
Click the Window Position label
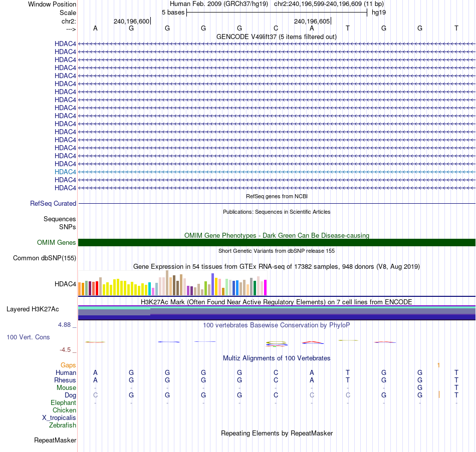52,4
